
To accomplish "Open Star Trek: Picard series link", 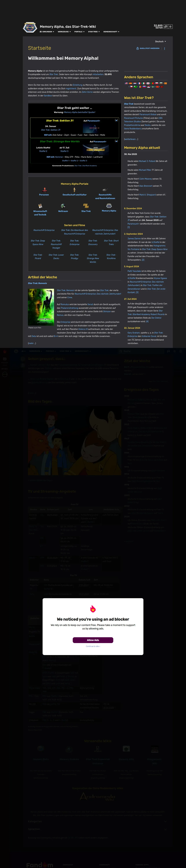I will click(38, 256).
